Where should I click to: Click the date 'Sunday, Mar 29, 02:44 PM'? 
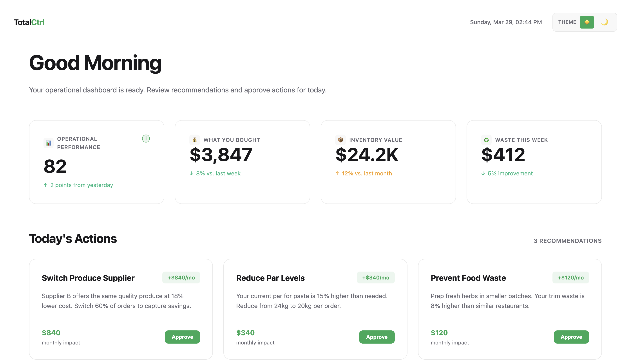[x=506, y=22]
